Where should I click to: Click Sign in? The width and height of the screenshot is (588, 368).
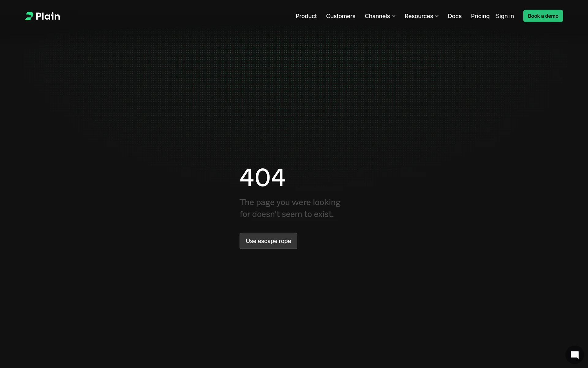coord(505,16)
